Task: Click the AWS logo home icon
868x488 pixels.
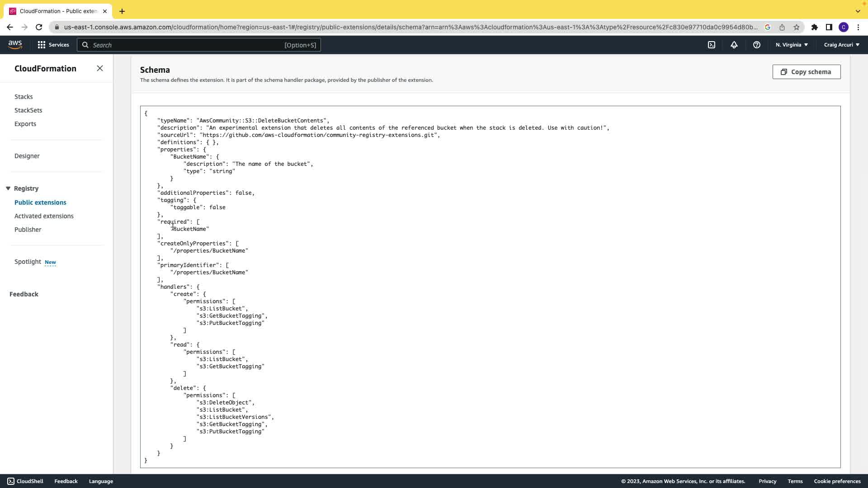Action: click(x=15, y=44)
